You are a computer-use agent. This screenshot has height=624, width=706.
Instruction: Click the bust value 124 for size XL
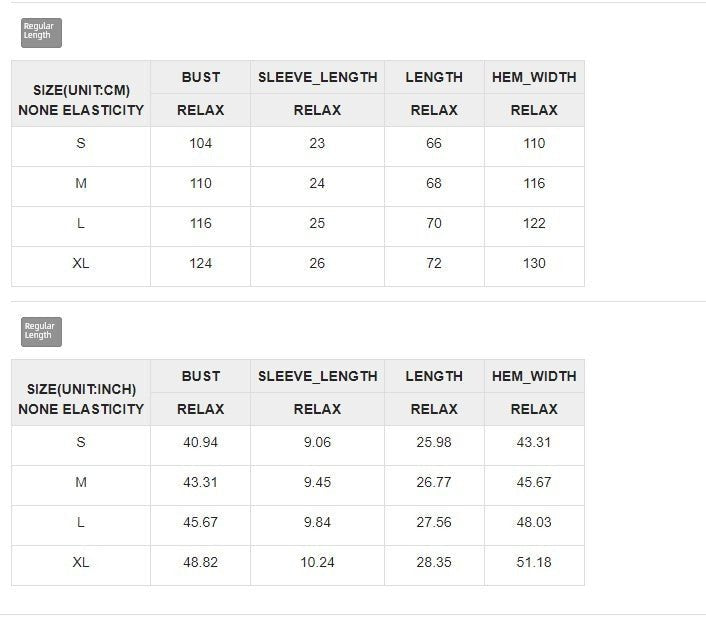201,263
